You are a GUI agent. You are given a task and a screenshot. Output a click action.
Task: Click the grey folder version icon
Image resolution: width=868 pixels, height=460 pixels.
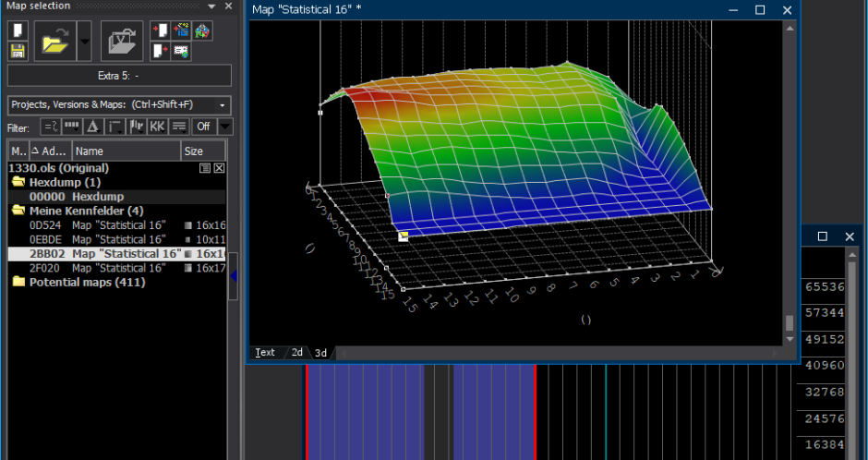(121, 41)
